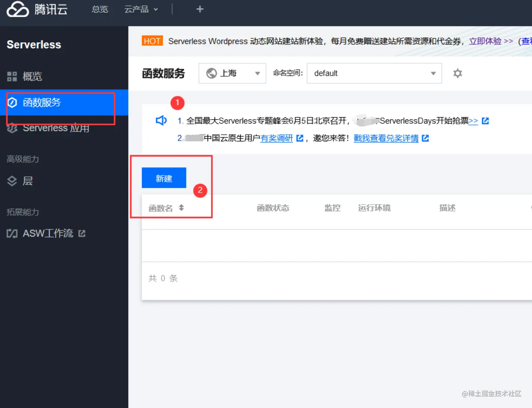The height and width of the screenshot is (408, 532).
Task: Click the 新建 button
Action: pyautogui.click(x=164, y=178)
